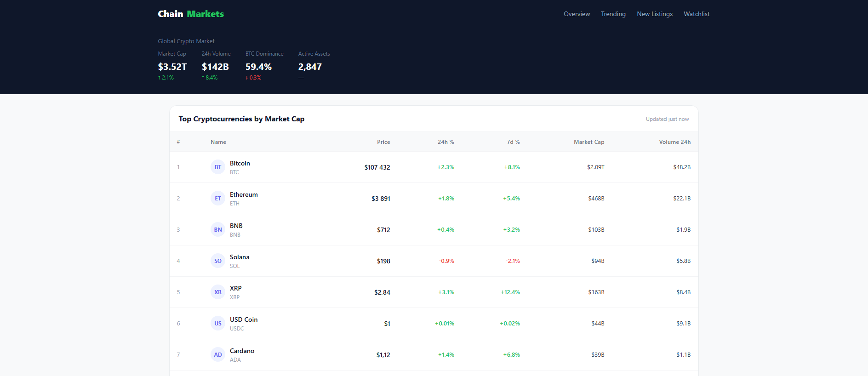Sort table by Name column header

pyautogui.click(x=218, y=142)
